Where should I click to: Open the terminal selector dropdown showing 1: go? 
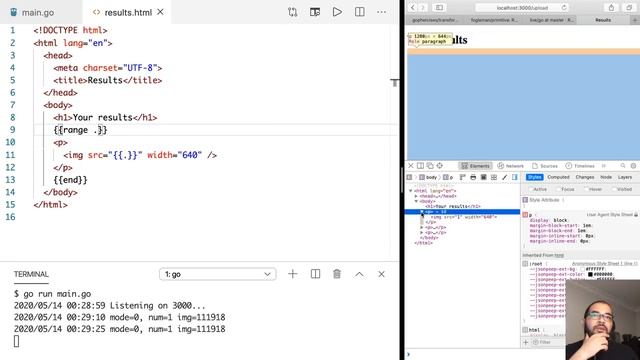[x=218, y=274]
